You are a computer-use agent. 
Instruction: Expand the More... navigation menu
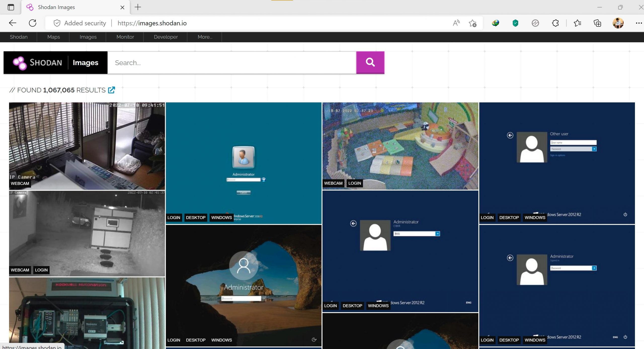click(x=205, y=37)
